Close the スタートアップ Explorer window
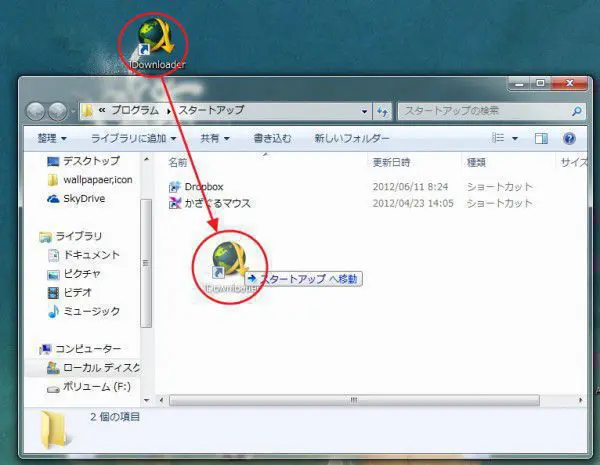 pos(569,83)
